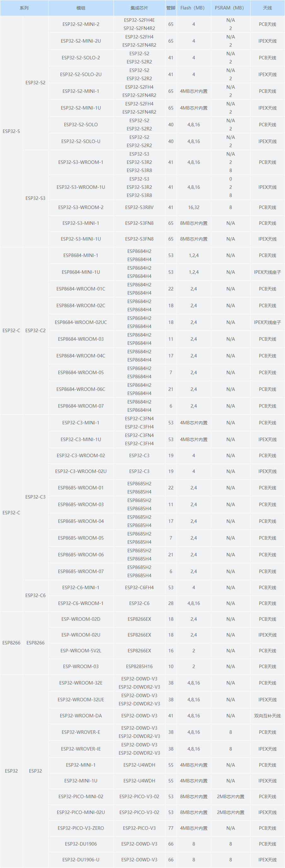Viewport: 285px width, 868px height.
Task: Open the ESP32-DU1906-U module entry
Action: click(81, 859)
